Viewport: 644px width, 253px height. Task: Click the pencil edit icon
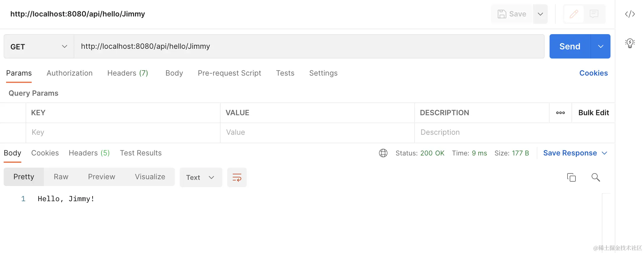[574, 14]
